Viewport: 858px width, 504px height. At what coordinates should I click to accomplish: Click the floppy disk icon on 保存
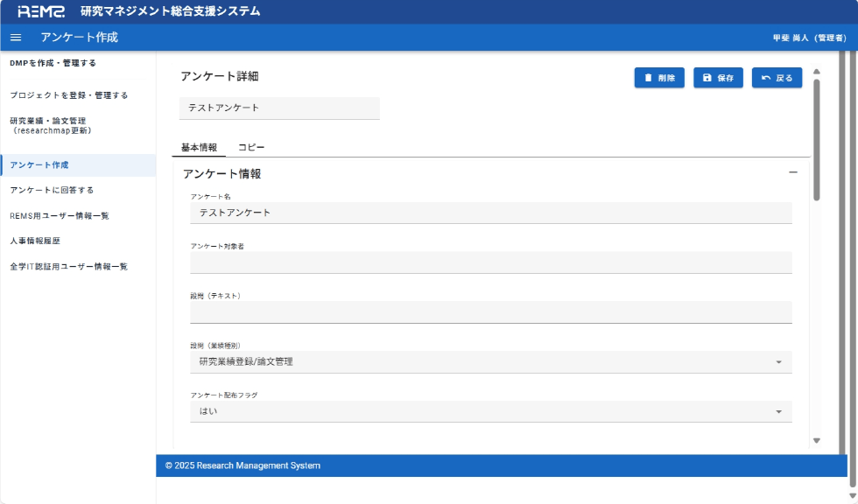pyautogui.click(x=707, y=77)
